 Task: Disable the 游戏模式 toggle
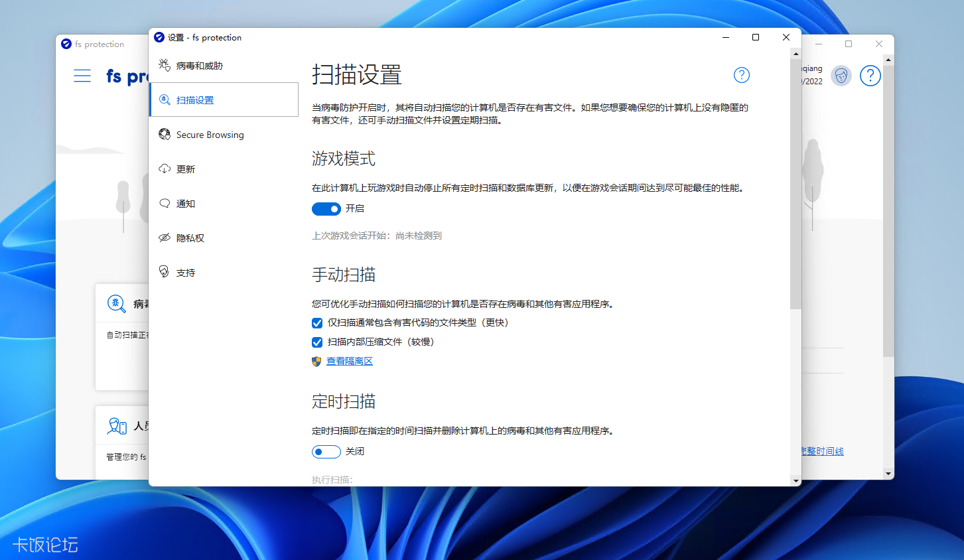coord(326,208)
